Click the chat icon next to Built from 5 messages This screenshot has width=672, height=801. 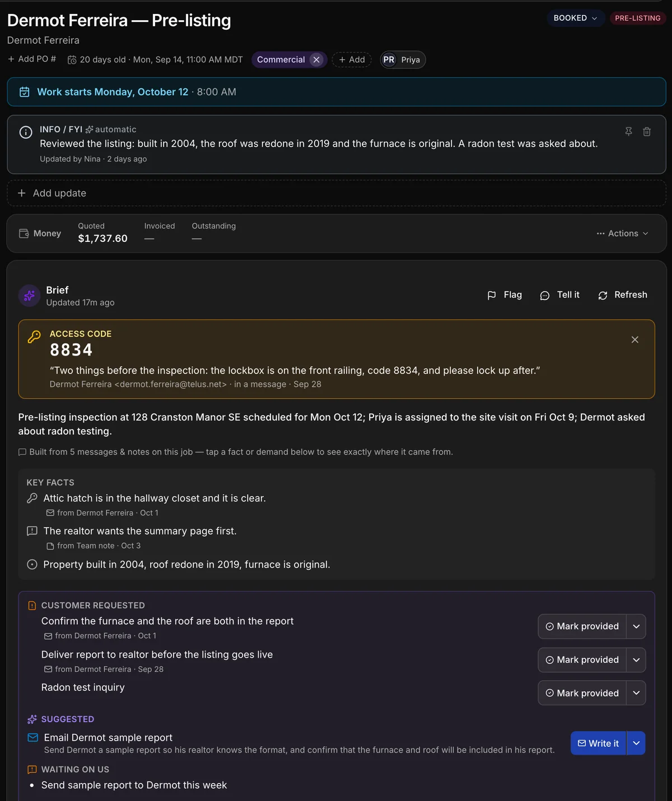(x=22, y=452)
